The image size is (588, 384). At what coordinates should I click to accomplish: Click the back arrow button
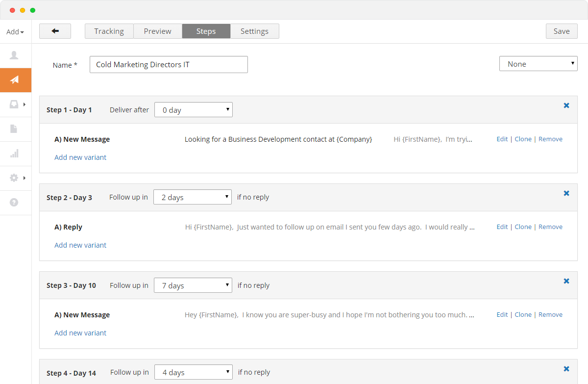(x=55, y=31)
